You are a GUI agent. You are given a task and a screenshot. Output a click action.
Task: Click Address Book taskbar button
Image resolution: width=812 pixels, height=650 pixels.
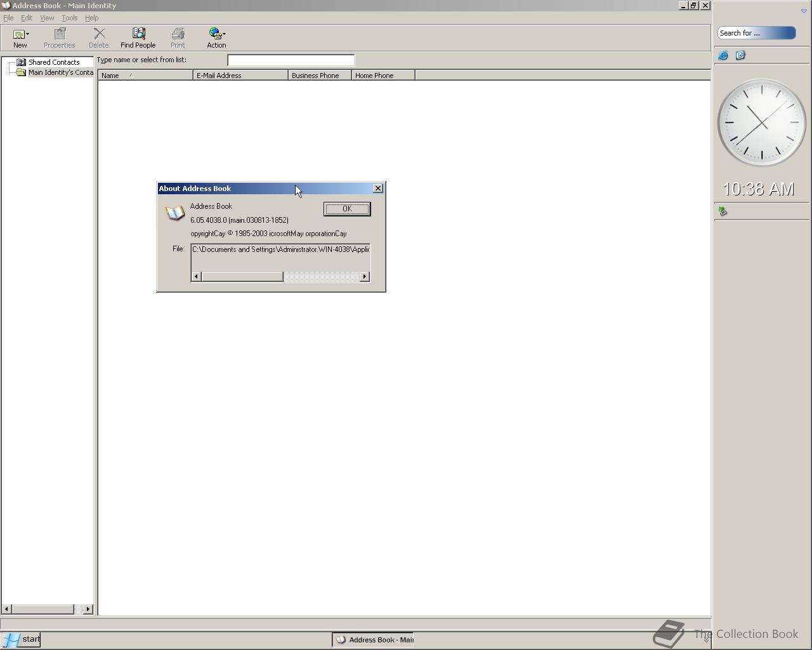373,640
